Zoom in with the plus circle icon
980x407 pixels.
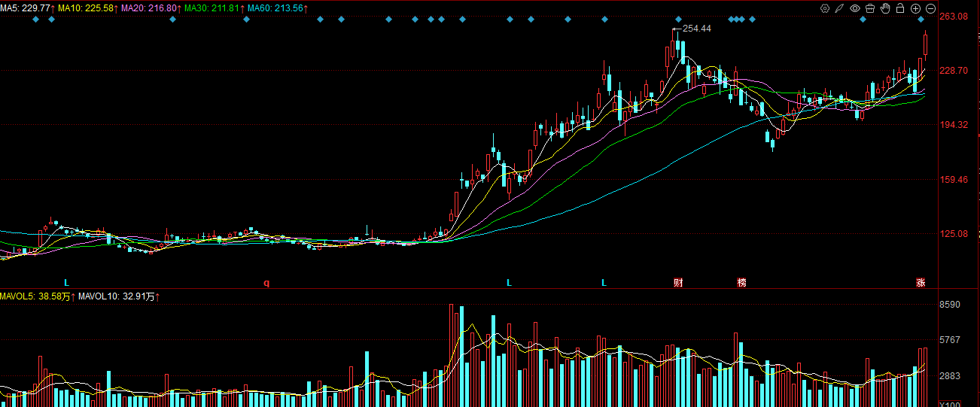click(x=915, y=8)
